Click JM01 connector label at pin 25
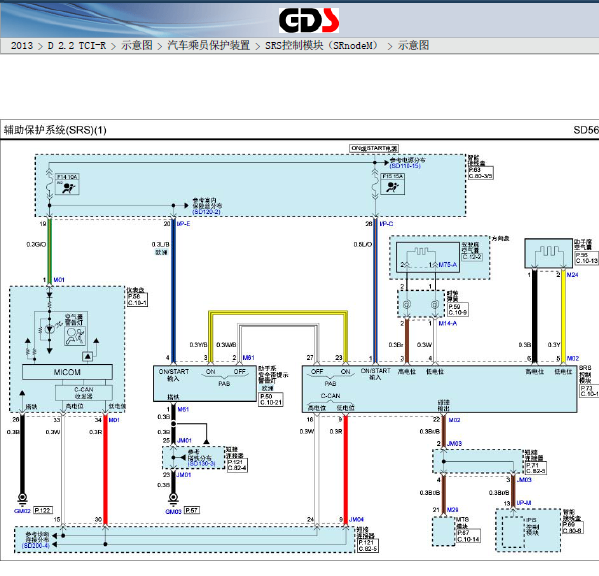Screen dimensions: 599x576 coord(184,440)
